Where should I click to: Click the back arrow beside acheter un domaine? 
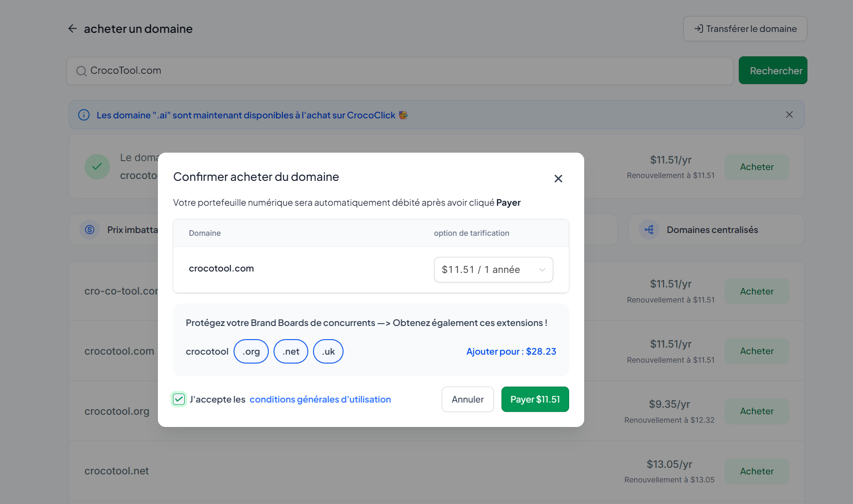72,29
